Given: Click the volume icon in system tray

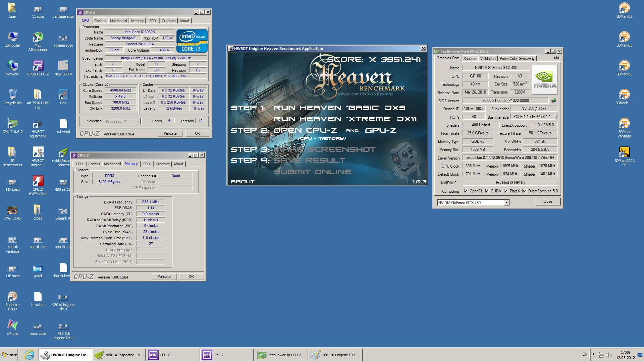Looking at the screenshot, I should click(609, 355).
